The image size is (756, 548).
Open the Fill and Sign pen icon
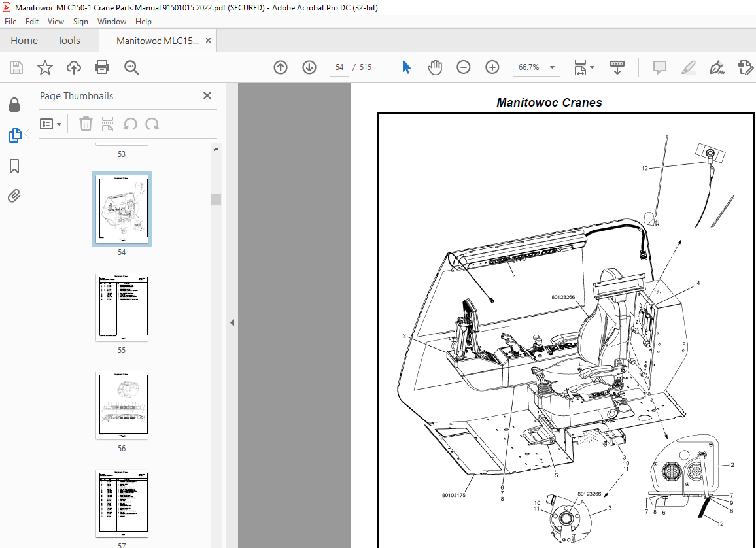(x=717, y=67)
